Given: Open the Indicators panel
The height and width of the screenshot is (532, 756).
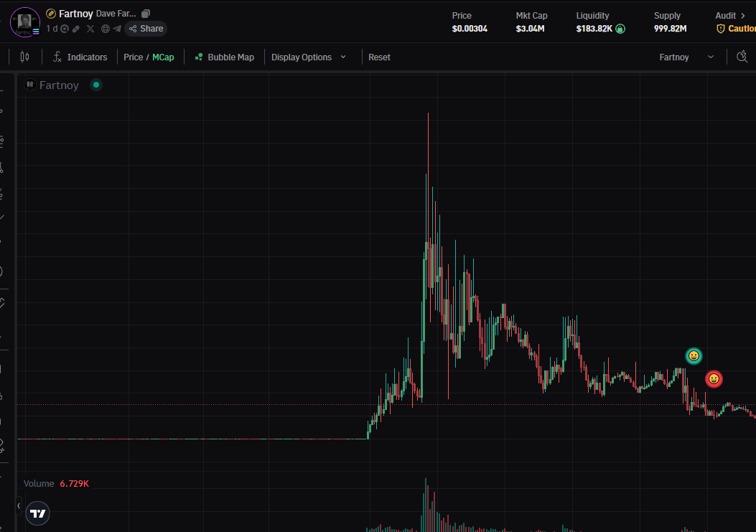Looking at the screenshot, I should tap(80, 57).
